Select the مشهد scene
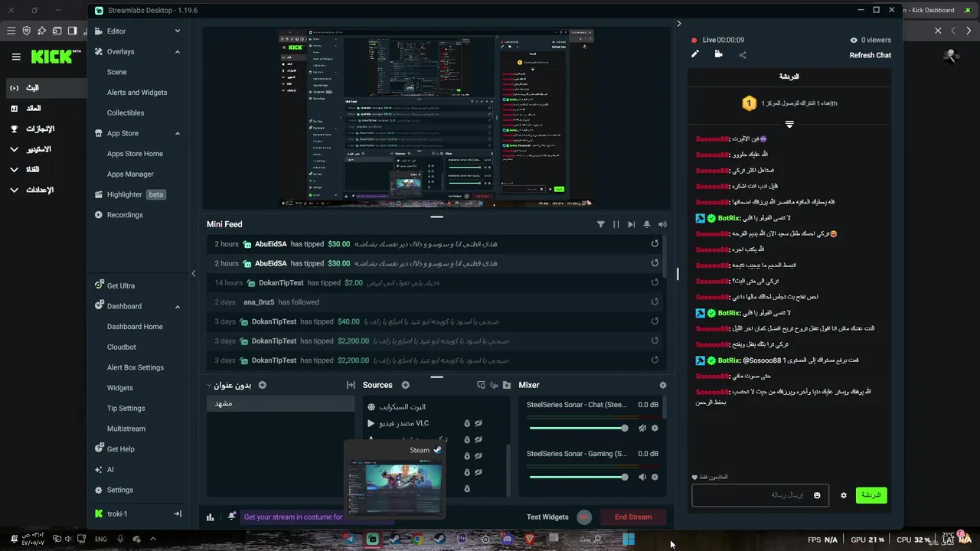980x551 pixels. click(281, 403)
